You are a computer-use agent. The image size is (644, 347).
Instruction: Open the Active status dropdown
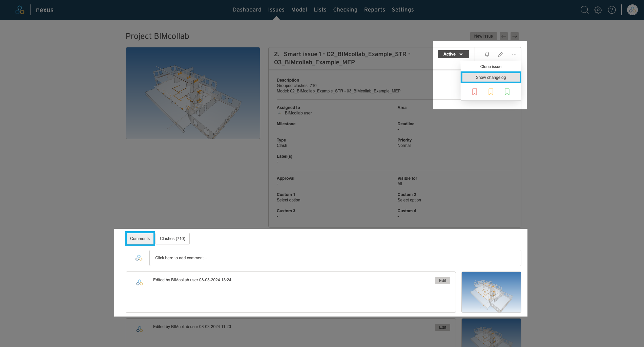[x=454, y=54]
